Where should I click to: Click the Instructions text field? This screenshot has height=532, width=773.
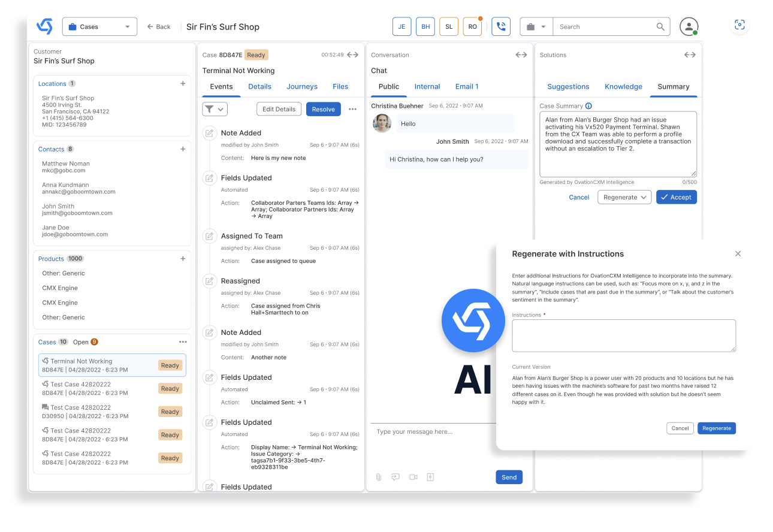[623, 336]
